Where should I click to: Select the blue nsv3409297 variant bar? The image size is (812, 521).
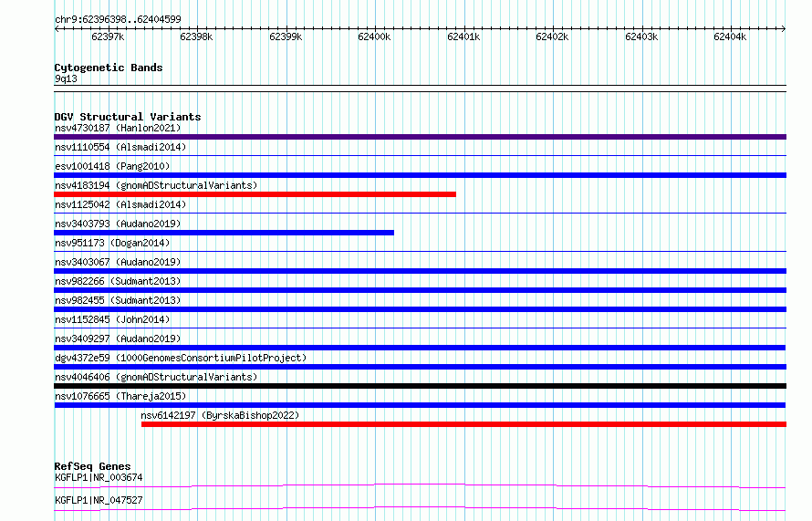point(420,348)
